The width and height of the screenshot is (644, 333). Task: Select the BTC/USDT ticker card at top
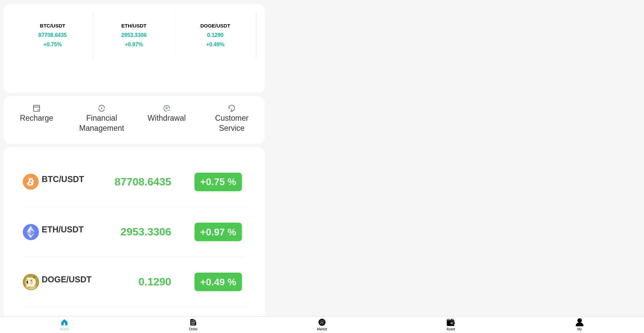53,35
